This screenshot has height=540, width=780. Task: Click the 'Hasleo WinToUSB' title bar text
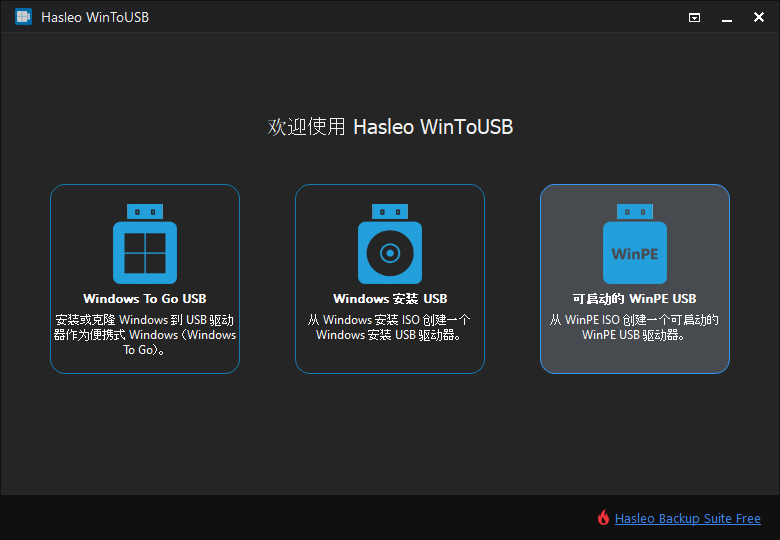(95, 17)
